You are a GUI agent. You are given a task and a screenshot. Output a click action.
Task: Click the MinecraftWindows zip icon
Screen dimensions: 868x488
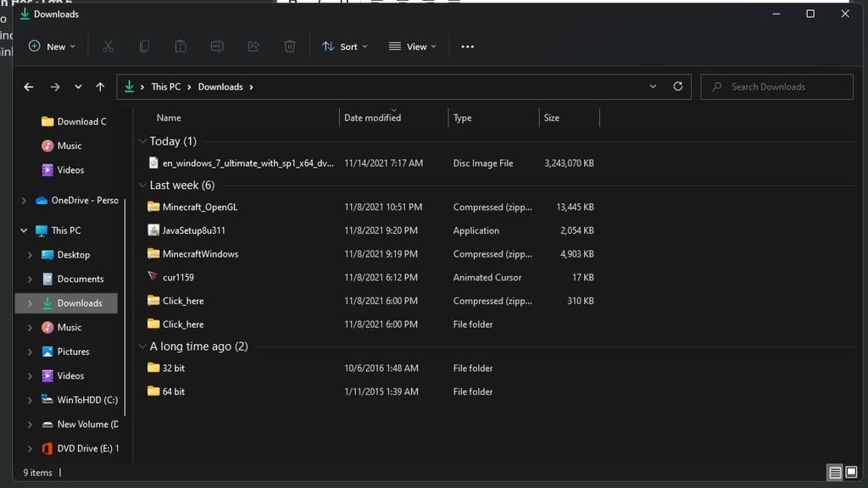(x=153, y=253)
